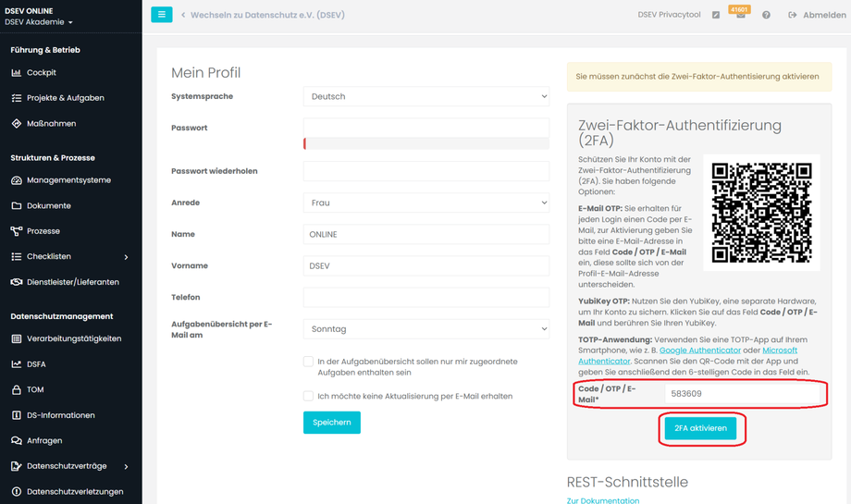The width and height of the screenshot is (851, 504).
Task: Expand the Datenschutzverträge submenu chevron
Action: tap(126, 467)
